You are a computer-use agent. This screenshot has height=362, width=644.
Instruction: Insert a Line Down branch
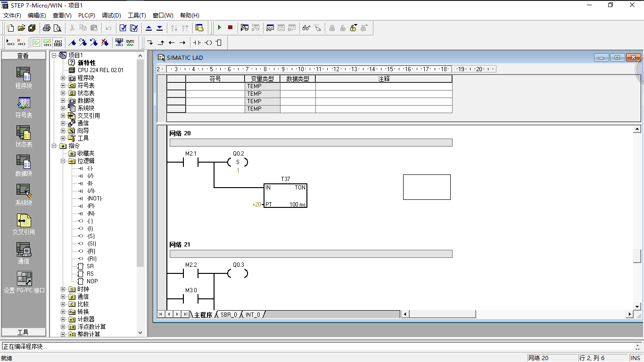[150, 42]
